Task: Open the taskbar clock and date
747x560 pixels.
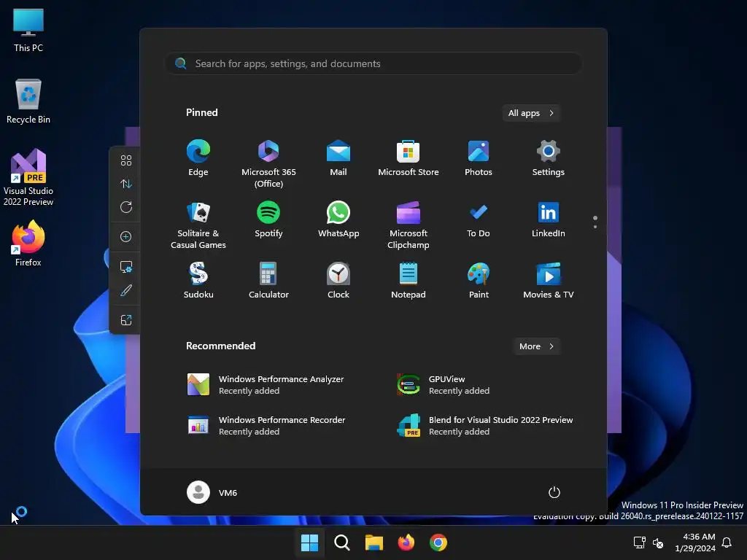Action: 695,542
